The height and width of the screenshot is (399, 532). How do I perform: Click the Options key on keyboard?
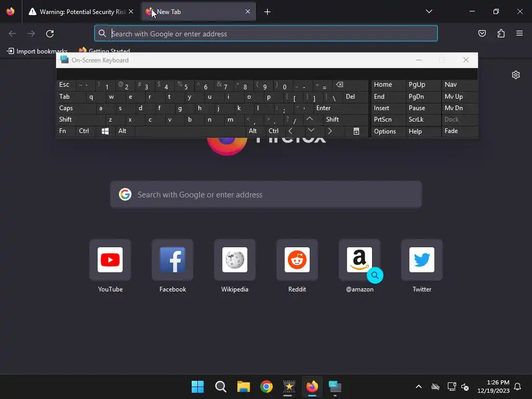click(388, 131)
